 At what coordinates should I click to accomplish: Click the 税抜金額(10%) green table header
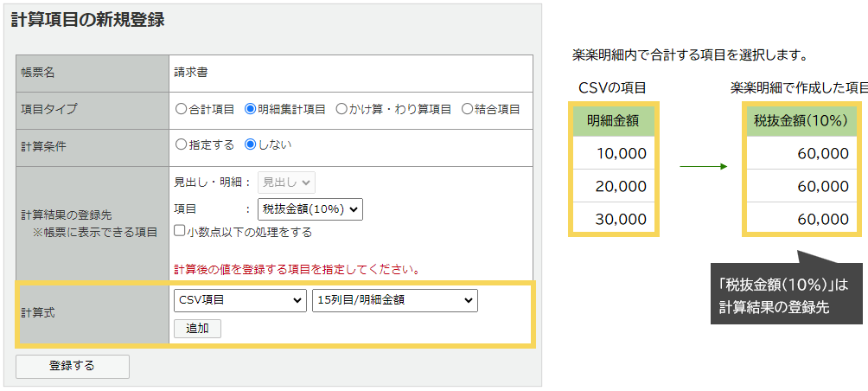800,120
